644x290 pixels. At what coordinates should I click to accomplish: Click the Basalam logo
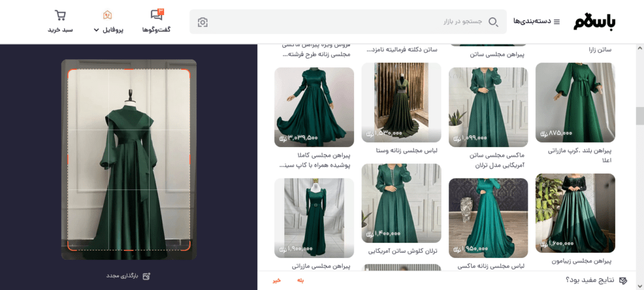[x=594, y=22]
